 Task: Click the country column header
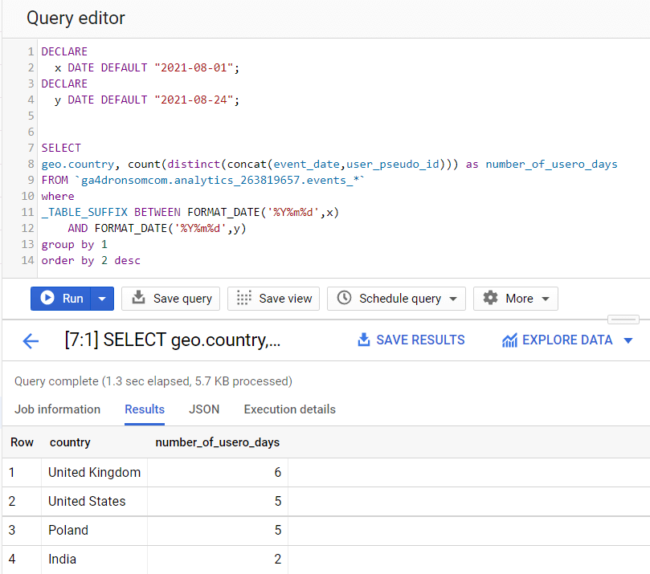tap(70, 442)
